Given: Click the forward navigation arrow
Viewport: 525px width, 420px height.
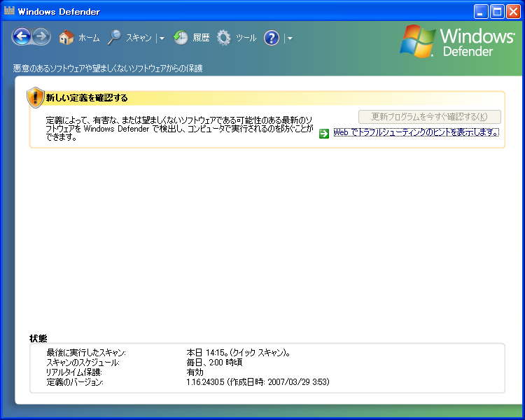Looking at the screenshot, I should [41, 36].
